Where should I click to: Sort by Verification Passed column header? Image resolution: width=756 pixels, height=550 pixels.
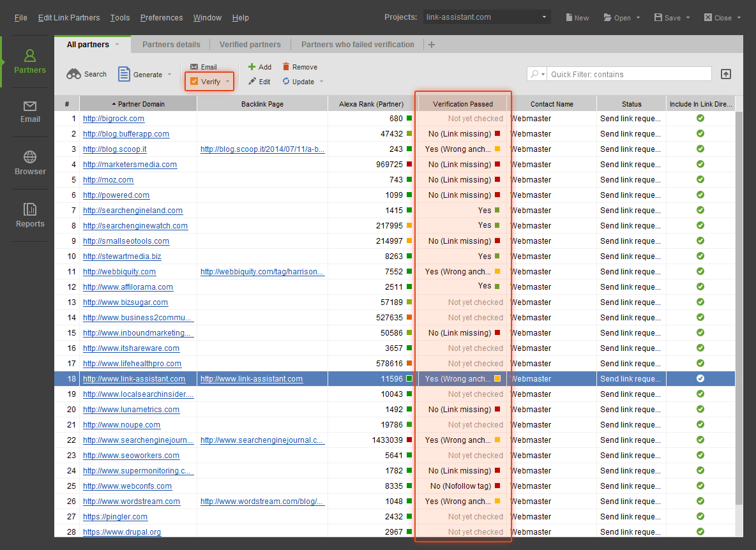coord(462,103)
